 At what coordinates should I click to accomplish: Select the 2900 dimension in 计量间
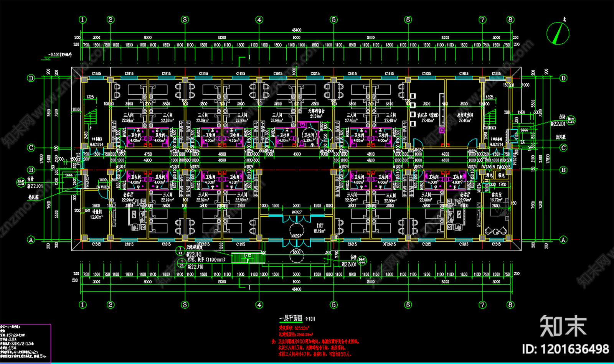(96, 206)
